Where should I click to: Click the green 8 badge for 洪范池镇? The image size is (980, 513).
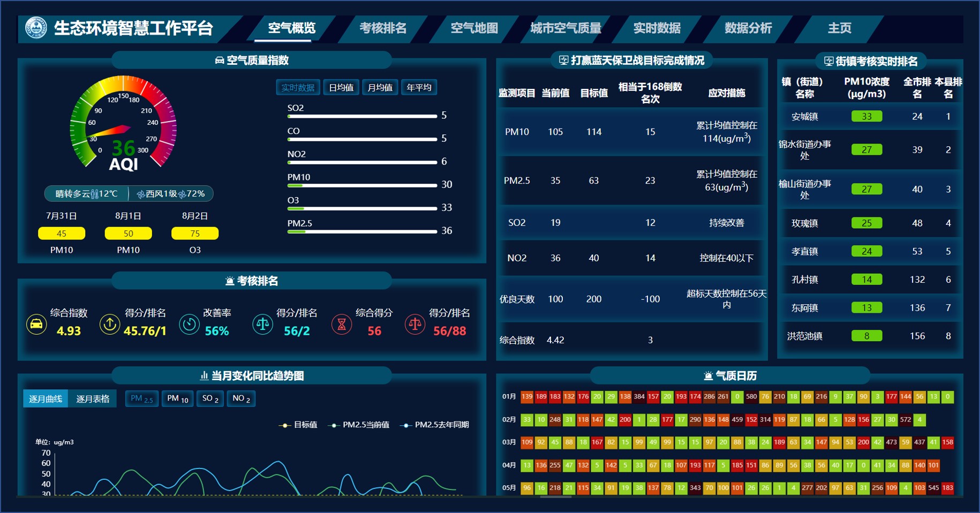tap(866, 336)
